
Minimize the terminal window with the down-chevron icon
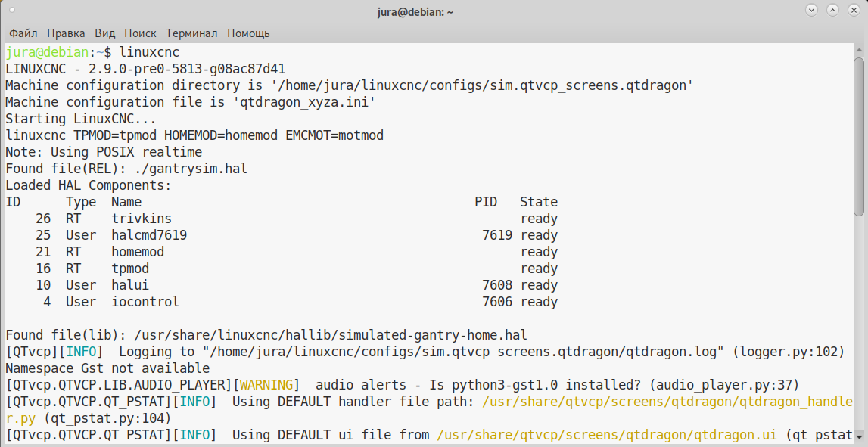pos(811,10)
